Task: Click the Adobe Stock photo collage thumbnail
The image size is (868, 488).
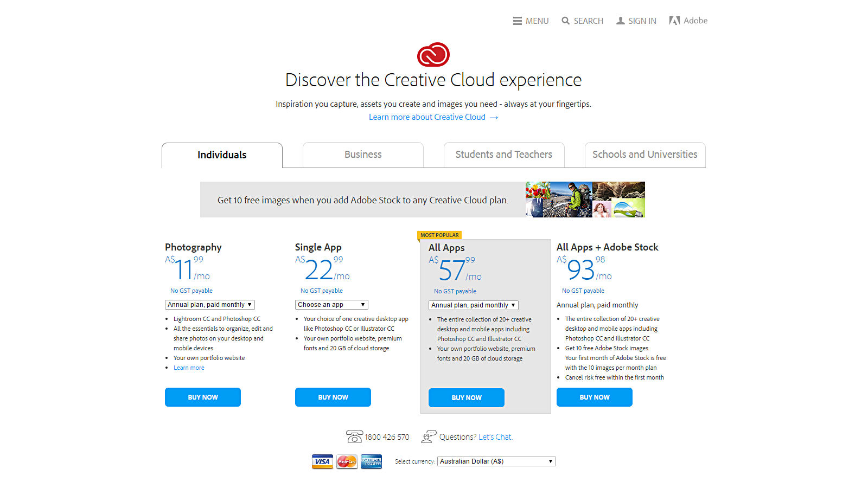Action: 585,200
